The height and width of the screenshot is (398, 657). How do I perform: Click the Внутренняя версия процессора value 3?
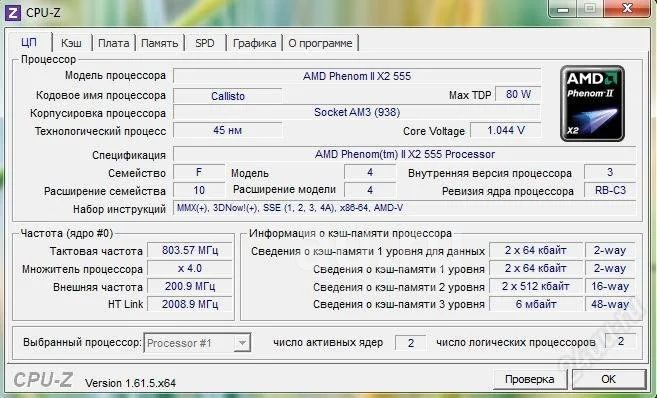[610, 172]
